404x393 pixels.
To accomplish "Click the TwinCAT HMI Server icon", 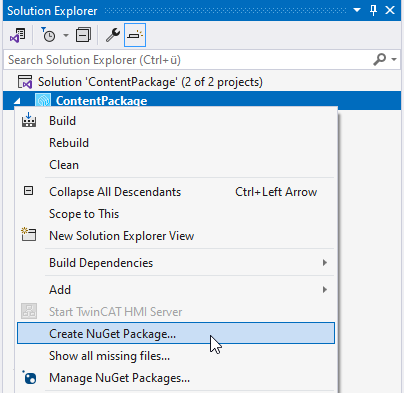I will pyautogui.click(x=29, y=311).
